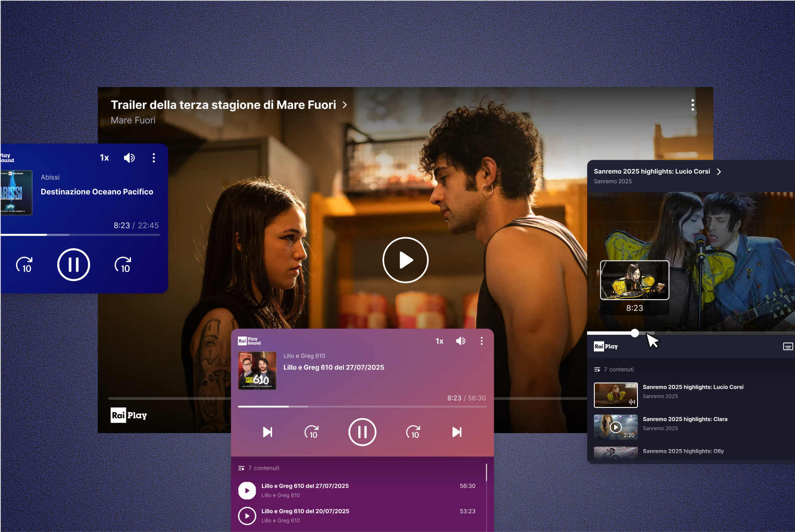Viewport: 795px width, 532px height.
Task: Open Destinazione Oceano Pacifico episode title
Action: (x=97, y=192)
